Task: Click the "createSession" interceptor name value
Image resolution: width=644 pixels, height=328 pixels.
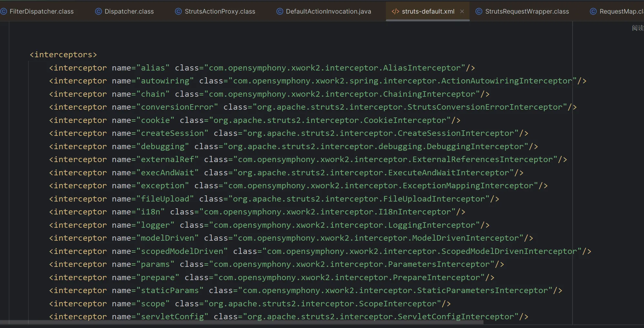Action: 172,133
